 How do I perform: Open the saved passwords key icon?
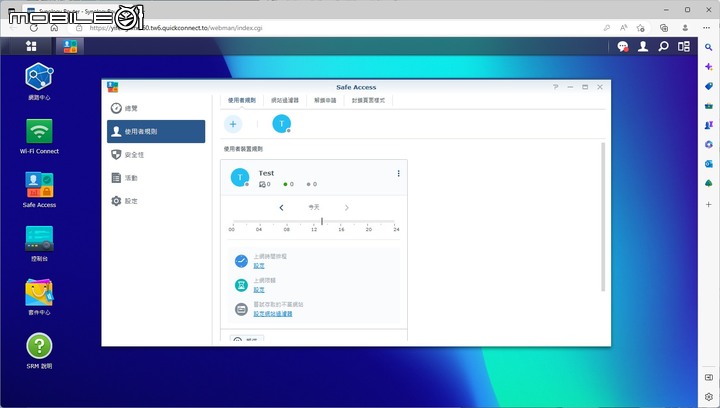click(x=607, y=28)
